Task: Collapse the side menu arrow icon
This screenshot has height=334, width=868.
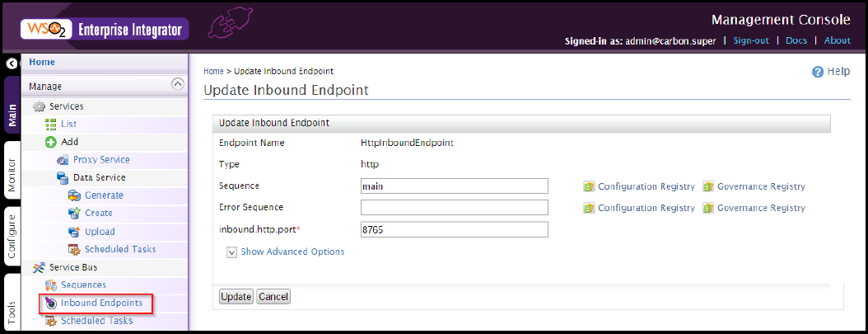Action: click(x=11, y=64)
